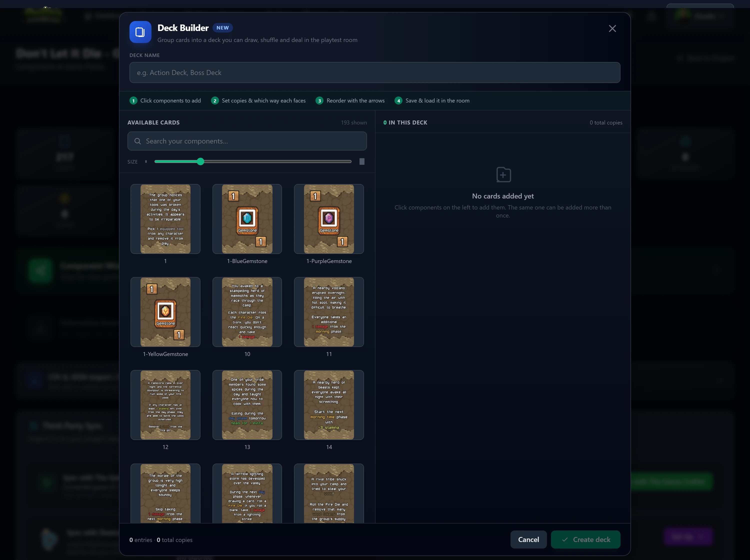Click the Create deck button
750x560 pixels.
pyautogui.click(x=585, y=539)
